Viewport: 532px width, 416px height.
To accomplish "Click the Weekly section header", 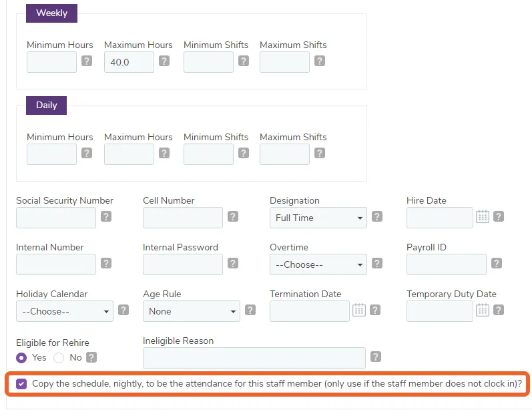I will point(51,13).
